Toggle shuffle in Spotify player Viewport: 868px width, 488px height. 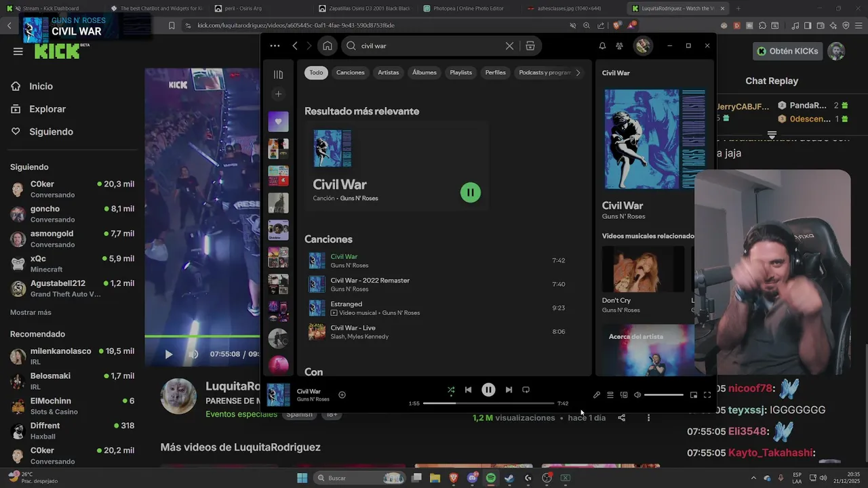tap(451, 390)
